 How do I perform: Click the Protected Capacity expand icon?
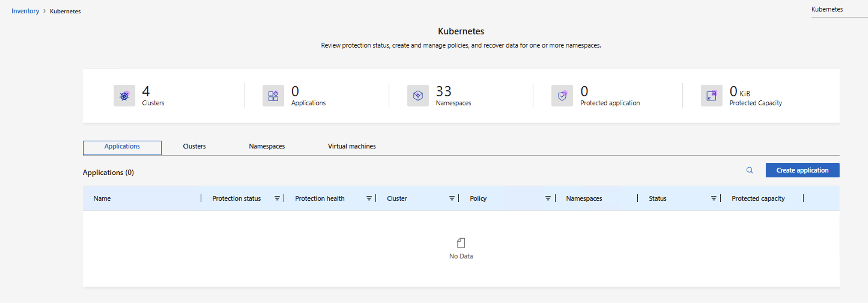712,96
